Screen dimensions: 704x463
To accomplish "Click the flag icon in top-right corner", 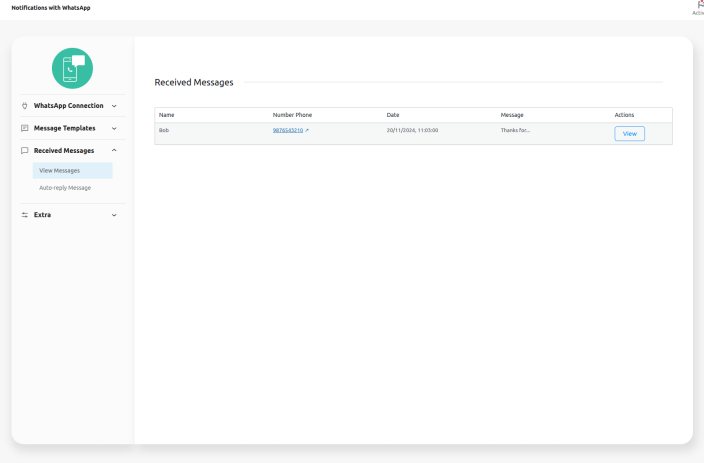I will coord(699,5).
